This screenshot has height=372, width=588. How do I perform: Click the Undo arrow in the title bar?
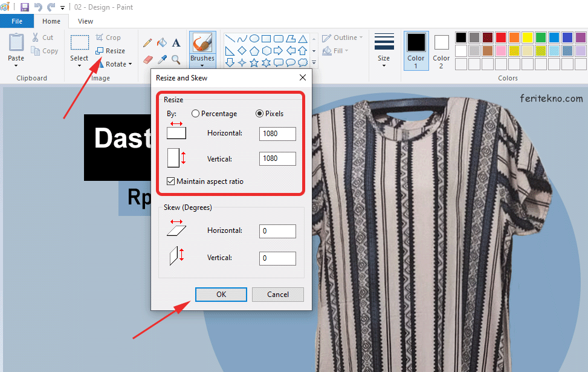point(38,7)
